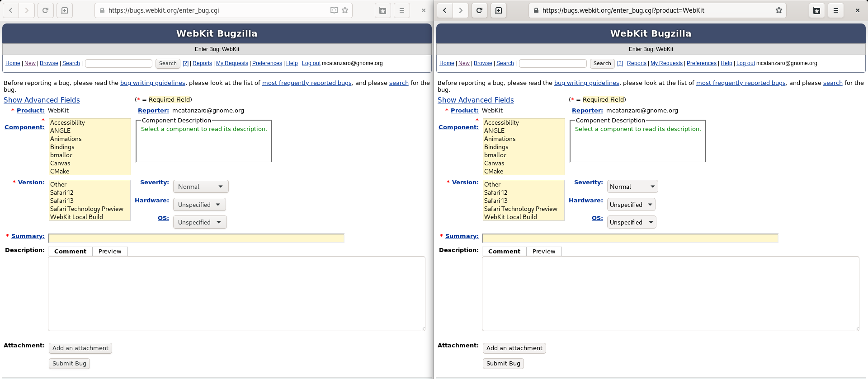Reload the page in the left browser window
Viewport: 868px width, 379px height.
[x=45, y=10]
